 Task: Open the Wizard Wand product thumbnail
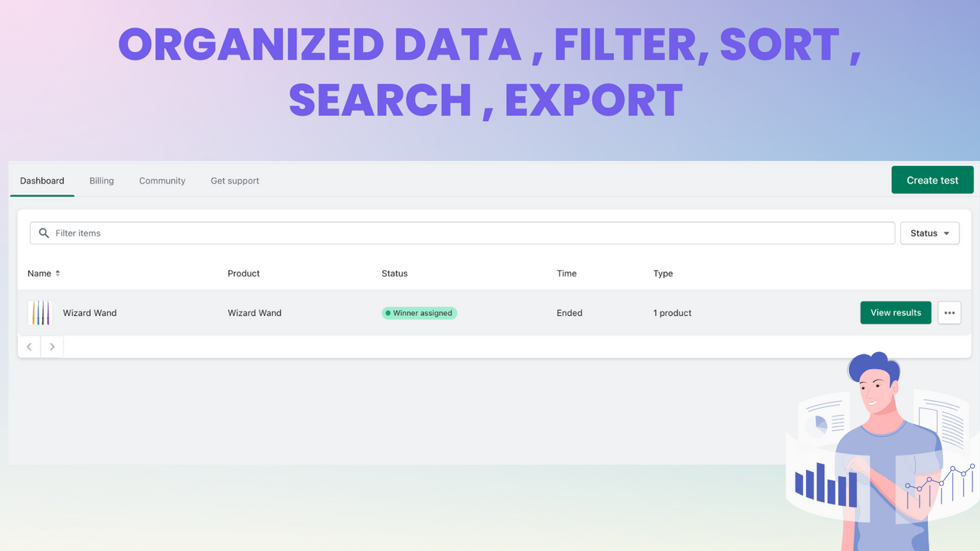pyautogui.click(x=39, y=313)
